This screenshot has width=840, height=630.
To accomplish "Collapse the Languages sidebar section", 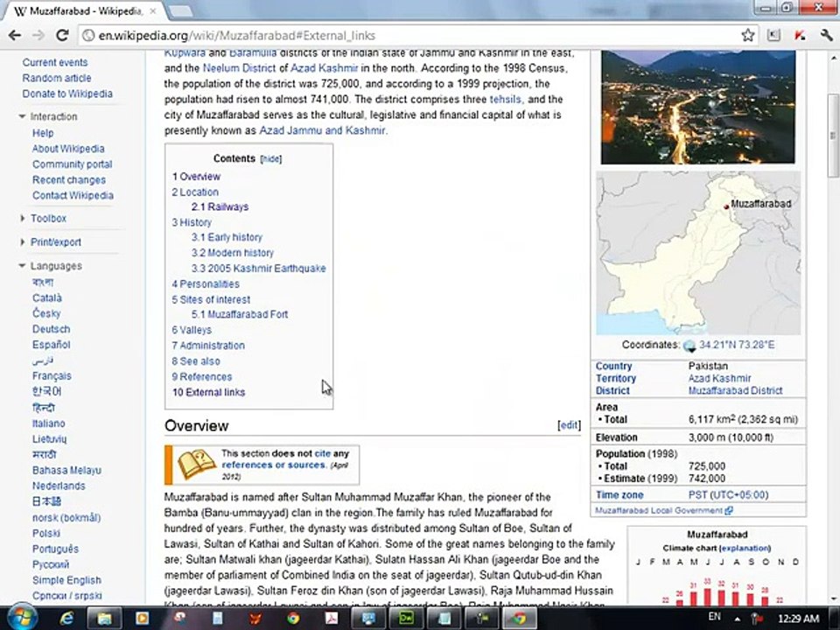I will coord(21,266).
